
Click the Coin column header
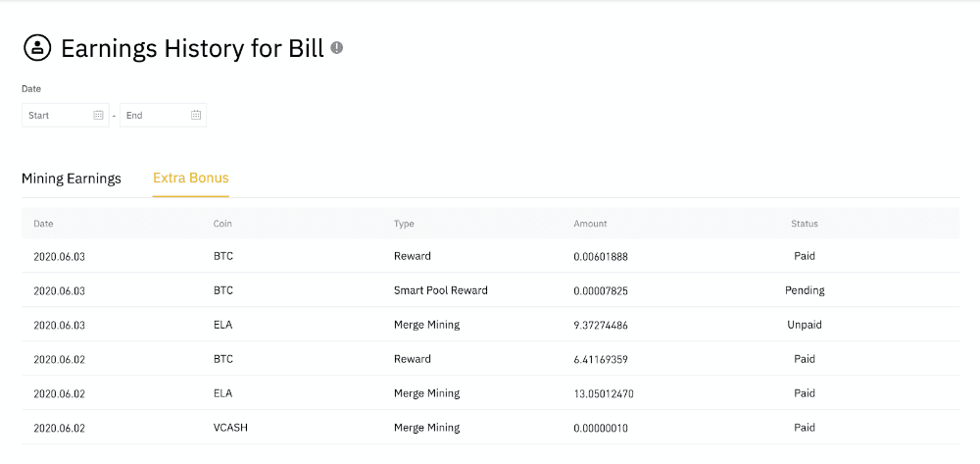pos(222,224)
